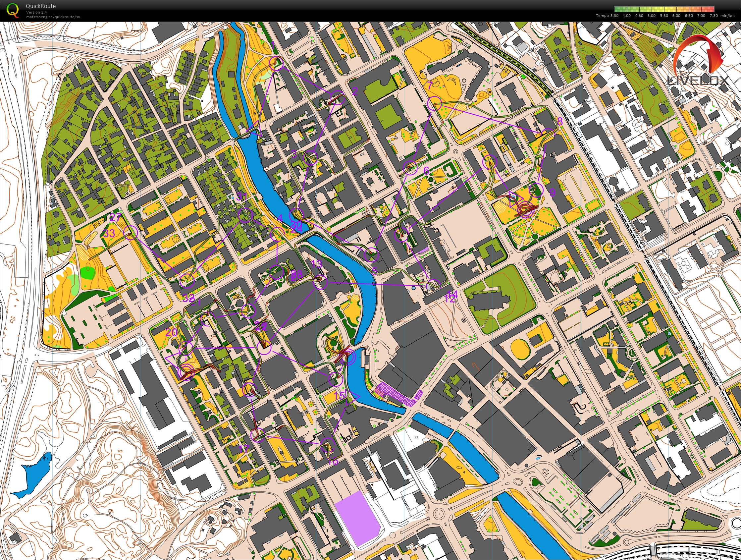The width and height of the screenshot is (741, 560).
Task: Click the 7:00 tempo legend label
Action: tap(702, 16)
